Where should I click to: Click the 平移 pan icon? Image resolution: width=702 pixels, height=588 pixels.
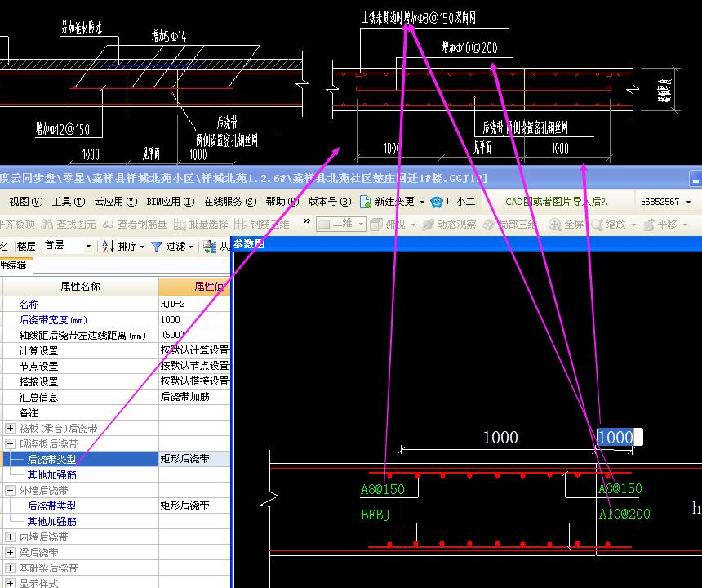649,224
